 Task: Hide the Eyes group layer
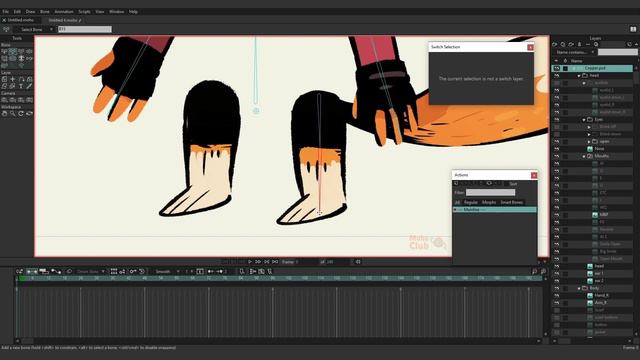[557, 120]
